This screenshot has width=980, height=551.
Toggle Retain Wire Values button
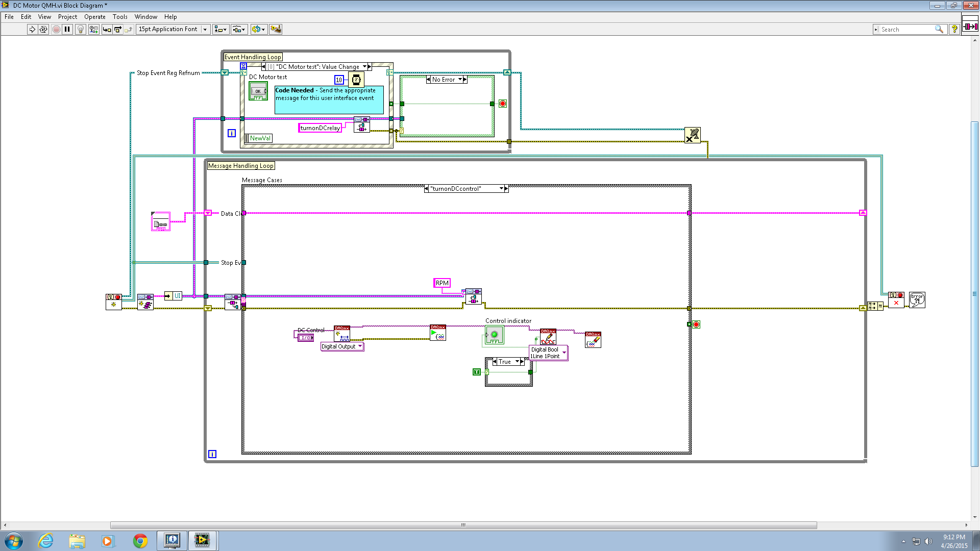coord(93,29)
